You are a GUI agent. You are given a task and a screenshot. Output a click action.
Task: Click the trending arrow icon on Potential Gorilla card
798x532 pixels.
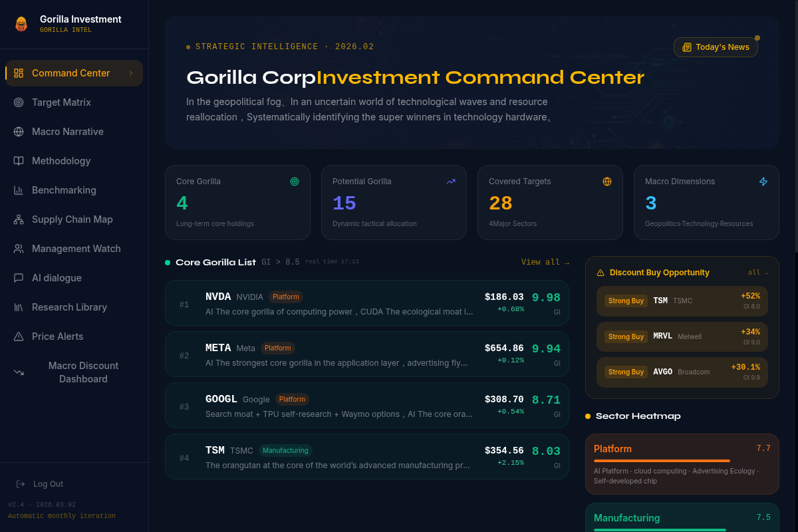(451, 182)
